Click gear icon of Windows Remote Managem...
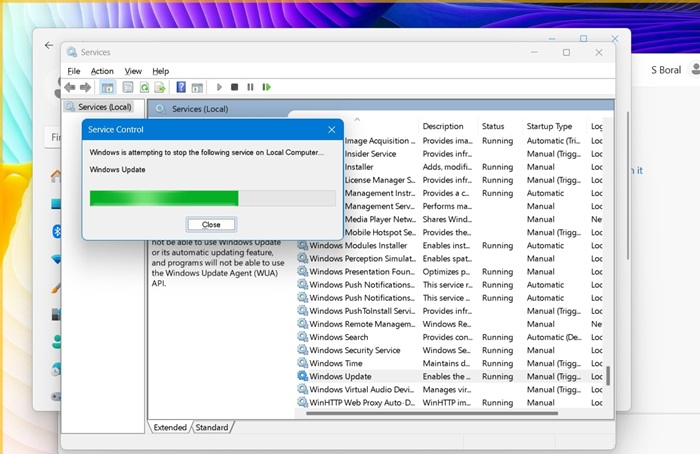Viewport: 700px width, 454px height. pyautogui.click(x=303, y=324)
